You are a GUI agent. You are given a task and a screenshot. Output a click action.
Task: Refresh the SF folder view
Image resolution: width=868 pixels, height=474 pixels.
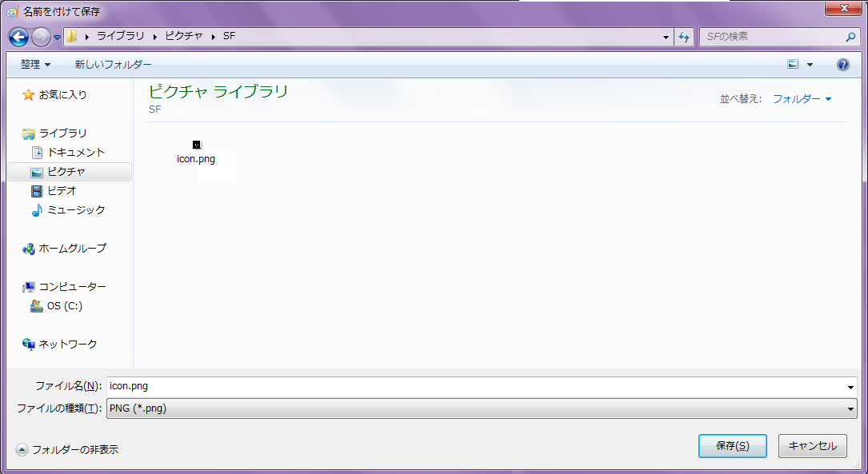[684, 37]
